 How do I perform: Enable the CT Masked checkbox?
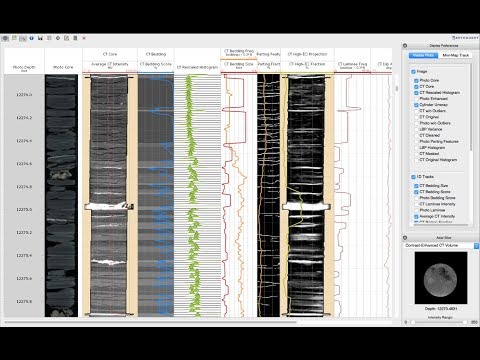tap(416, 154)
